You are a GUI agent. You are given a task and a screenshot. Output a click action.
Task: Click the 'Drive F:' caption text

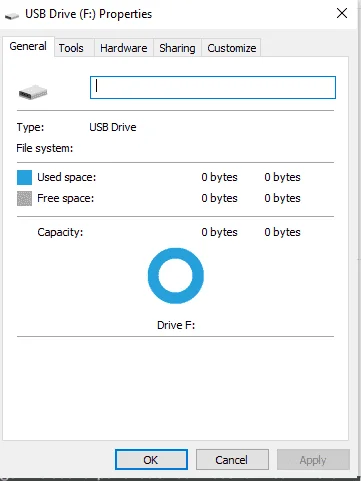pyautogui.click(x=176, y=325)
